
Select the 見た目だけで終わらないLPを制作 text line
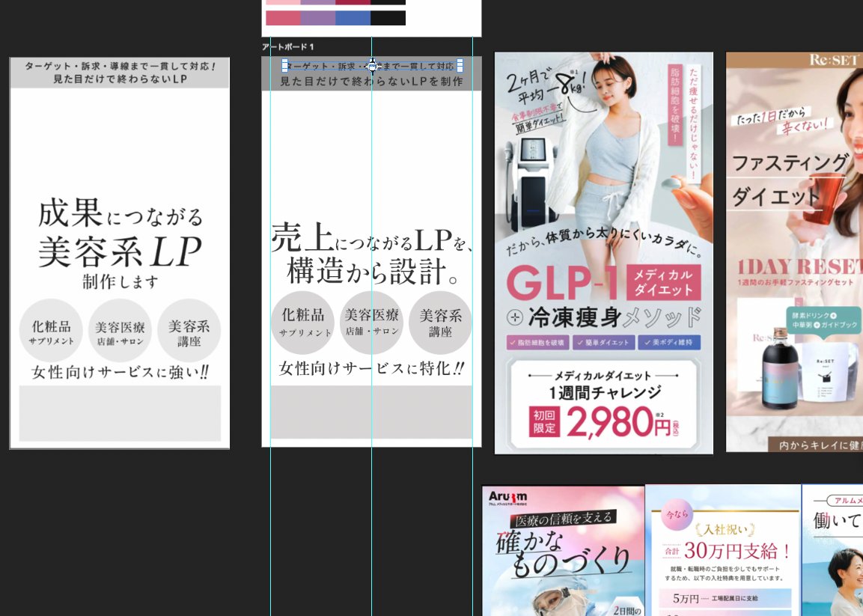click(x=371, y=82)
